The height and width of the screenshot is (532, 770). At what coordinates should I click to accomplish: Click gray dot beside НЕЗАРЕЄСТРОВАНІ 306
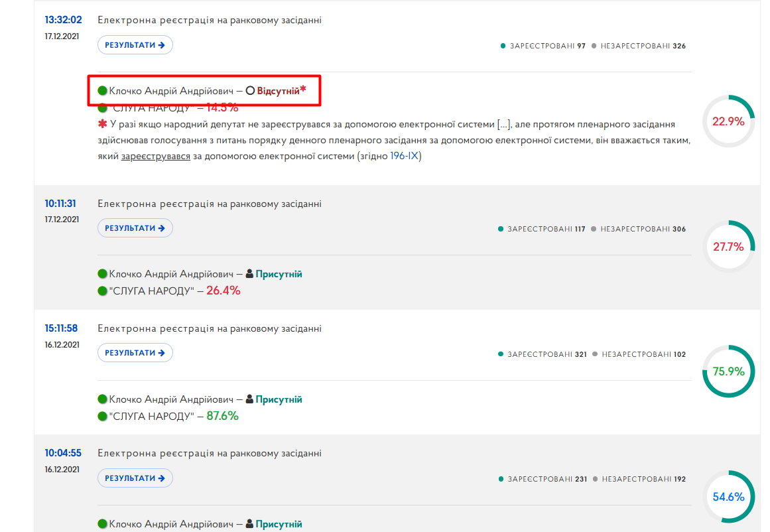pos(593,229)
